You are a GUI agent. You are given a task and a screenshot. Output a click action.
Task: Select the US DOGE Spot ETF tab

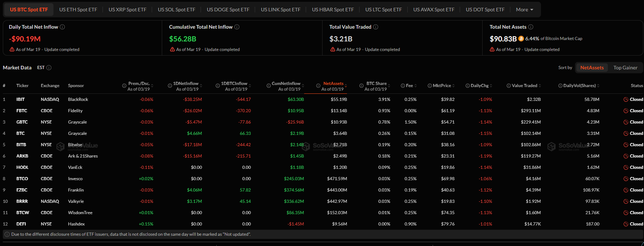(228, 10)
